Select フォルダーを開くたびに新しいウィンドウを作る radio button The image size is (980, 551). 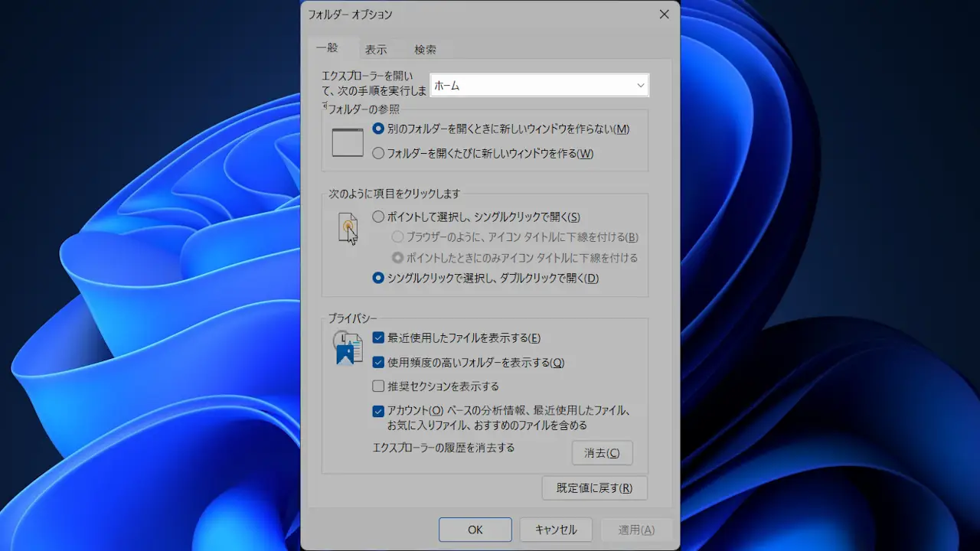tap(378, 154)
